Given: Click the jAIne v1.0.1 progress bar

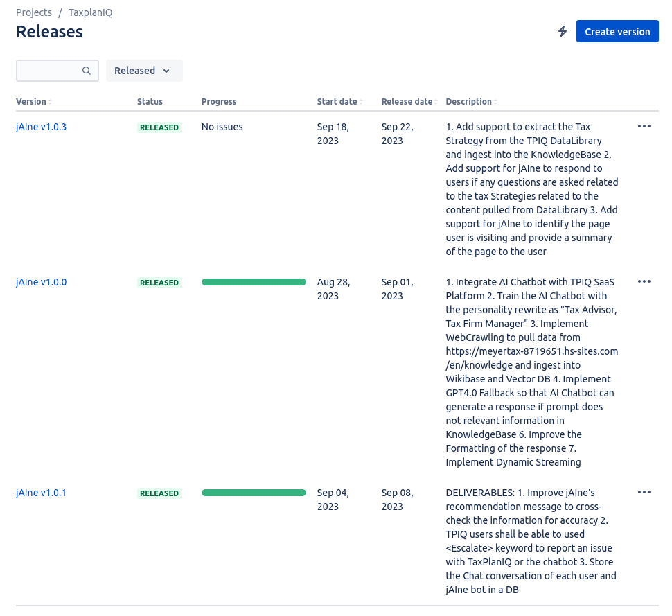Looking at the screenshot, I should (254, 493).
